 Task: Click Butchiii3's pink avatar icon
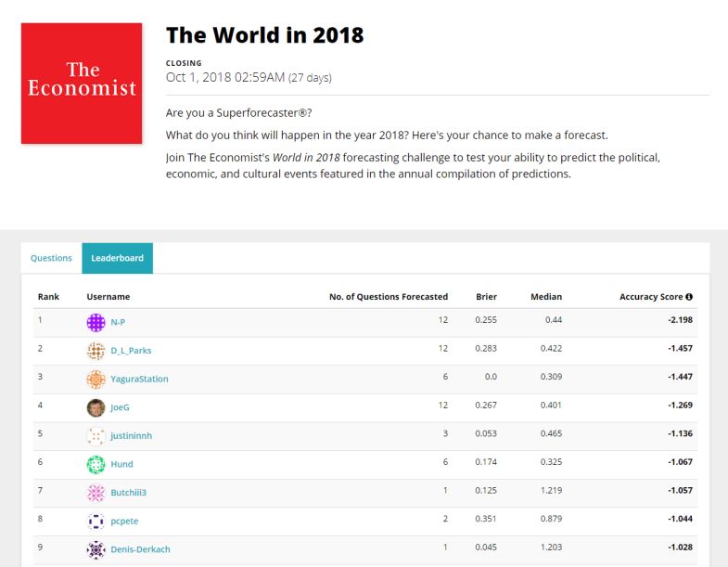96,493
